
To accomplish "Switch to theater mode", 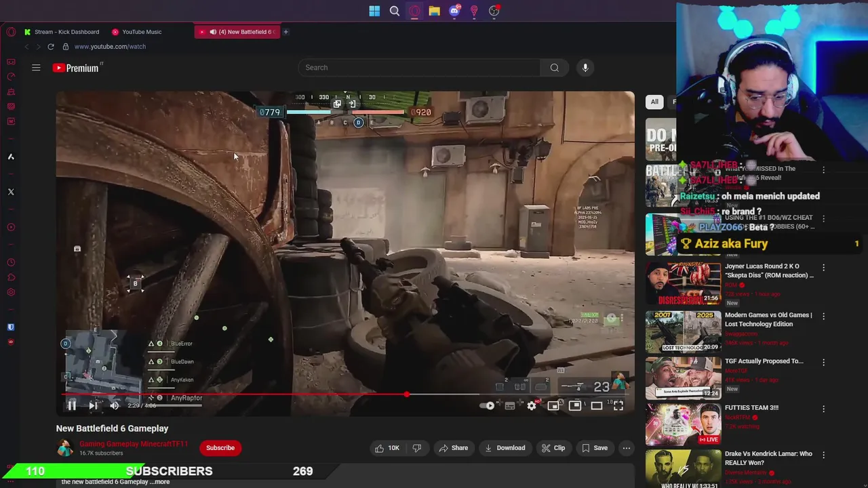I will (597, 405).
